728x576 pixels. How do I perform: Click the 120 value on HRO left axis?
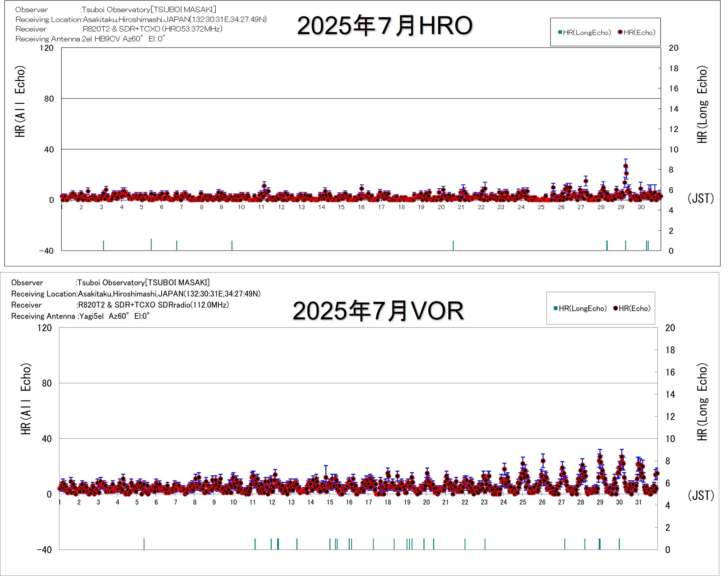coord(47,48)
